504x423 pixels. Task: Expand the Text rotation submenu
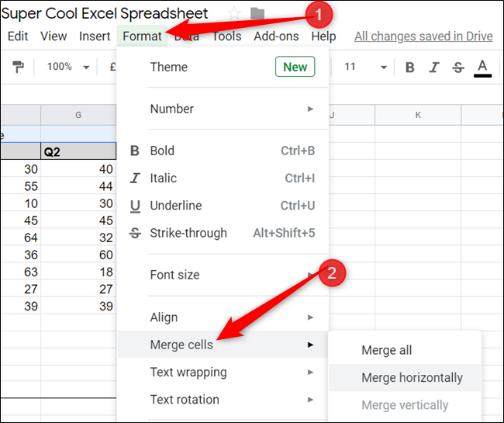tap(223, 400)
